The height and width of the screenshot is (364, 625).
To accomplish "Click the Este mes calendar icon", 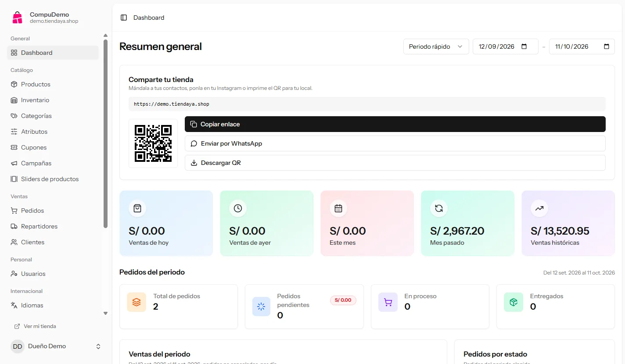I will tap(338, 208).
